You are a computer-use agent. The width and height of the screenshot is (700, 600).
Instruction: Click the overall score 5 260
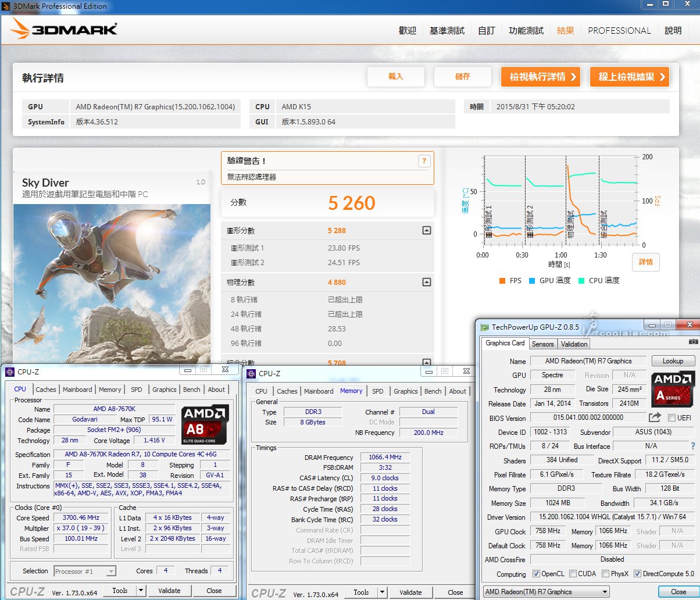tap(352, 203)
